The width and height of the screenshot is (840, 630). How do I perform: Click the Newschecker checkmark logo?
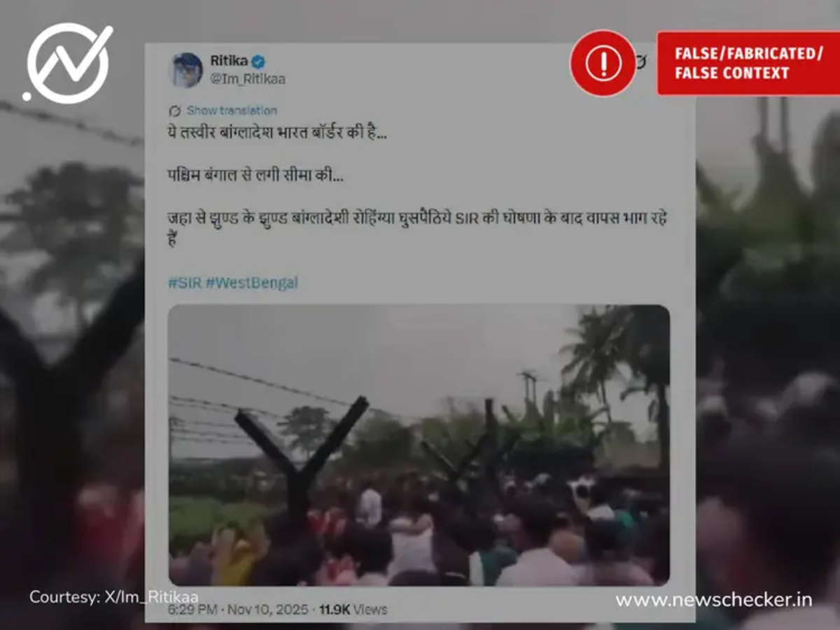67,63
